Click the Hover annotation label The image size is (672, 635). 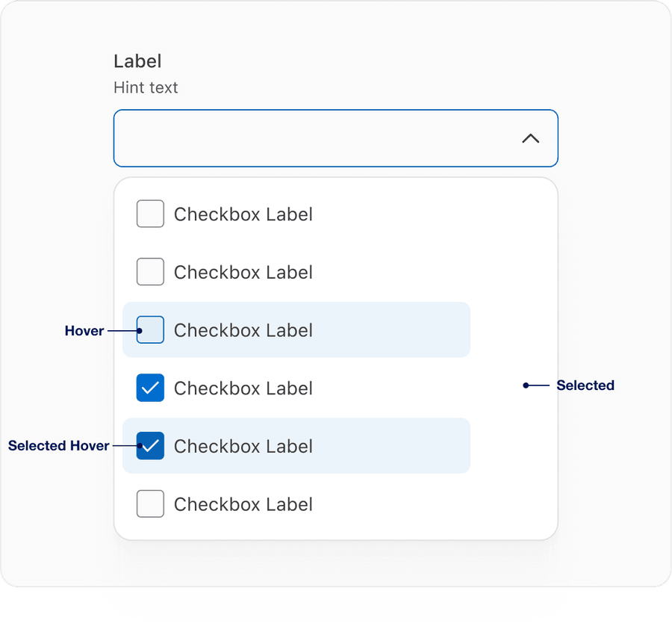click(x=84, y=330)
